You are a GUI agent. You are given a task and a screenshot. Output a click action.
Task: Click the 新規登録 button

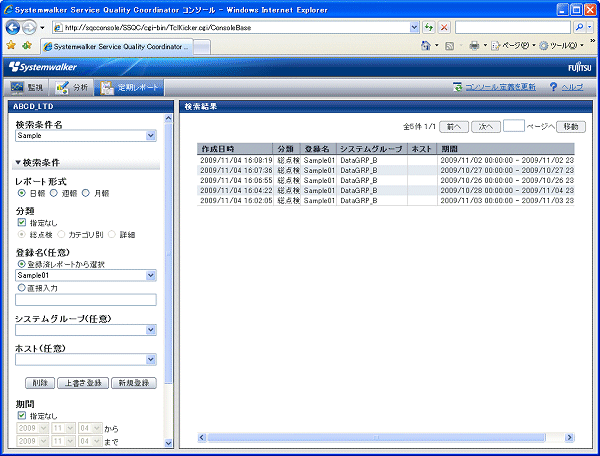(x=133, y=382)
